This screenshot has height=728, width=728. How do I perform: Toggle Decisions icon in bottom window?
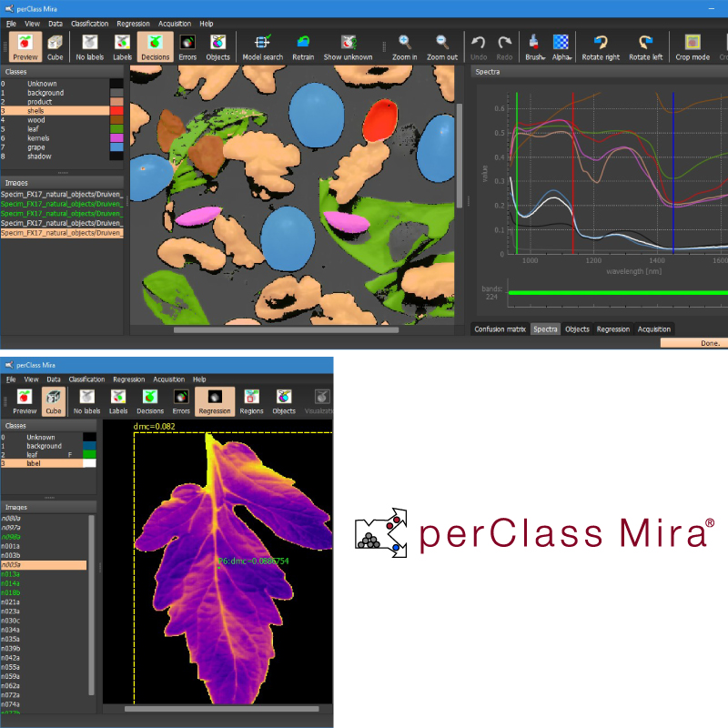point(150,401)
